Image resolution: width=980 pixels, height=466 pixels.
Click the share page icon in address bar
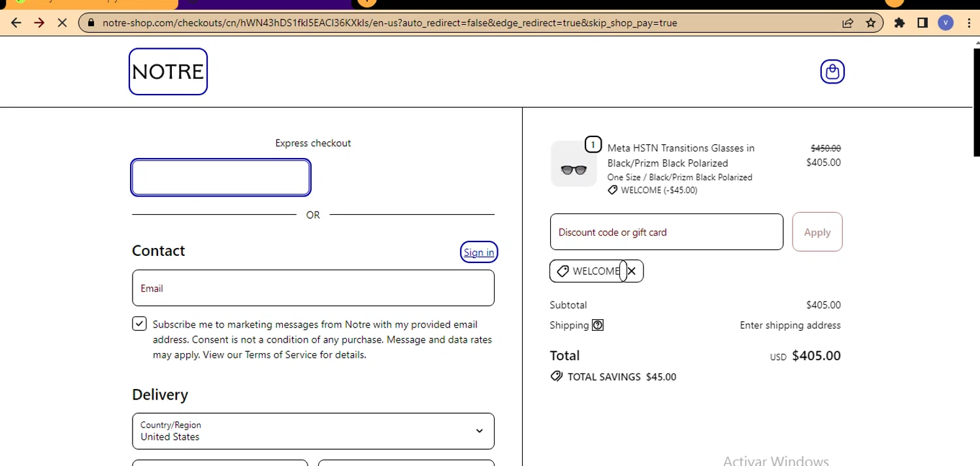tap(848, 23)
